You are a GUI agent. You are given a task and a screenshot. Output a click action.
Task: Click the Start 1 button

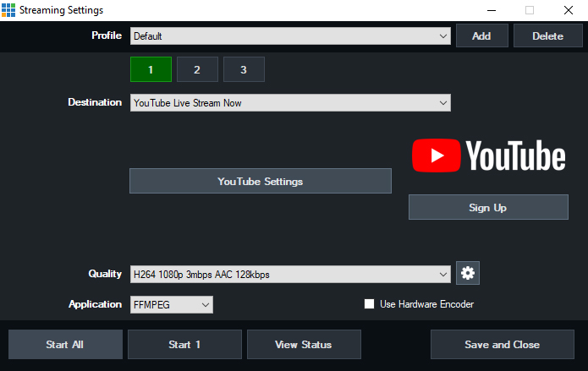click(x=184, y=344)
